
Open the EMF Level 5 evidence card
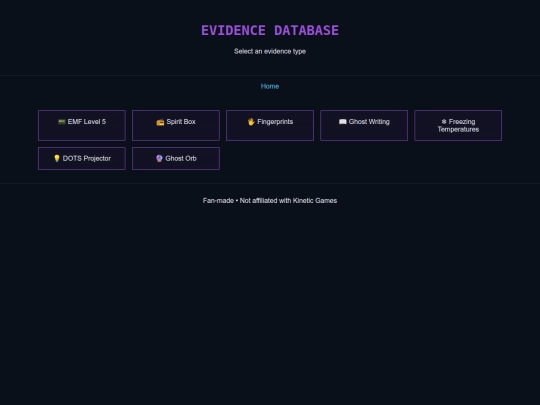coord(82,125)
